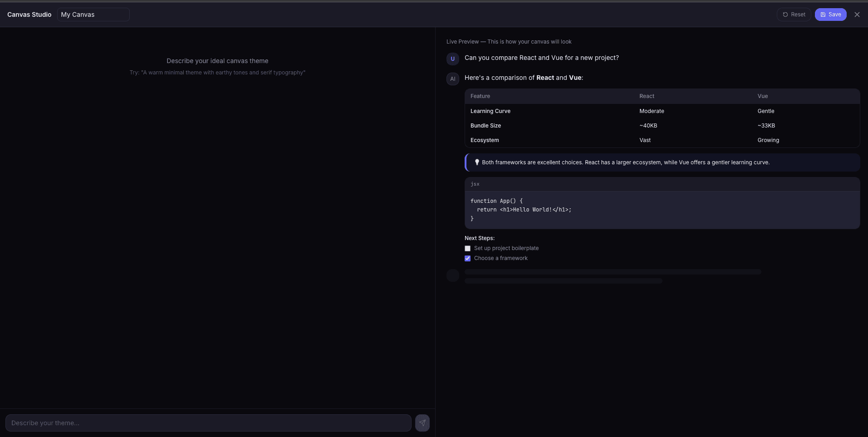Click the "React" table column header
Viewport: 868px width, 437px height.
647,96
